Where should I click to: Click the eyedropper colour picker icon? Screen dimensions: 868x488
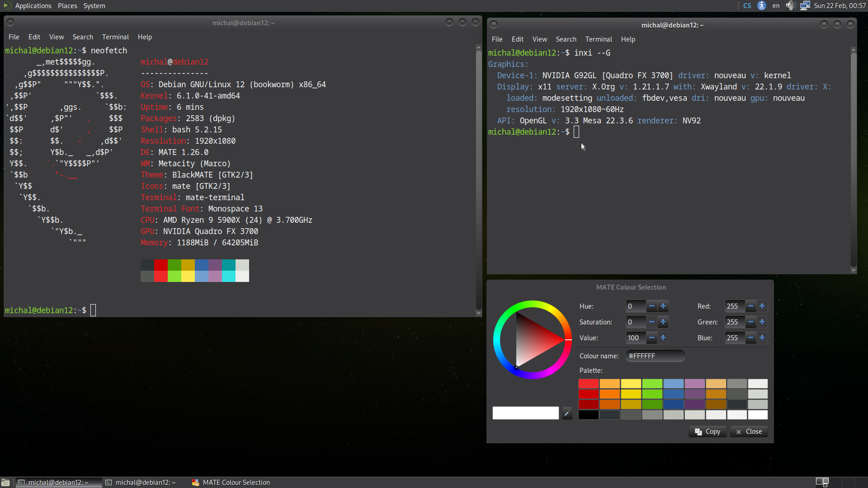click(x=567, y=413)
